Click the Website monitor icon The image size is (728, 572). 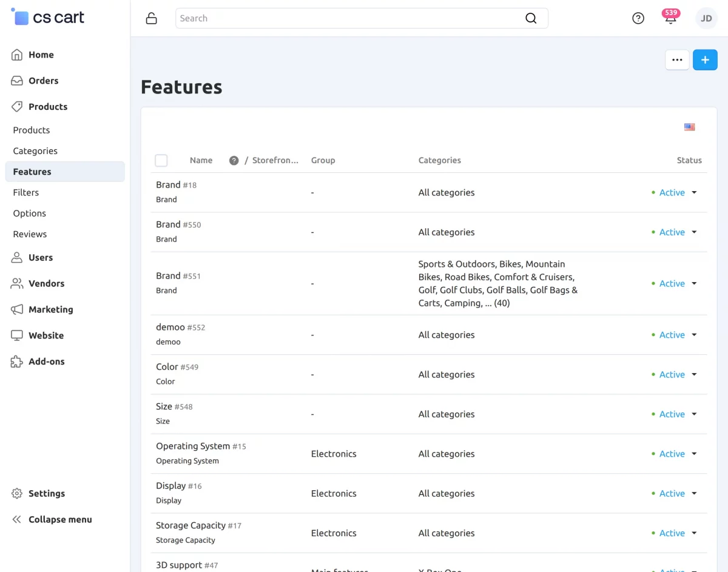click(17, 335)
